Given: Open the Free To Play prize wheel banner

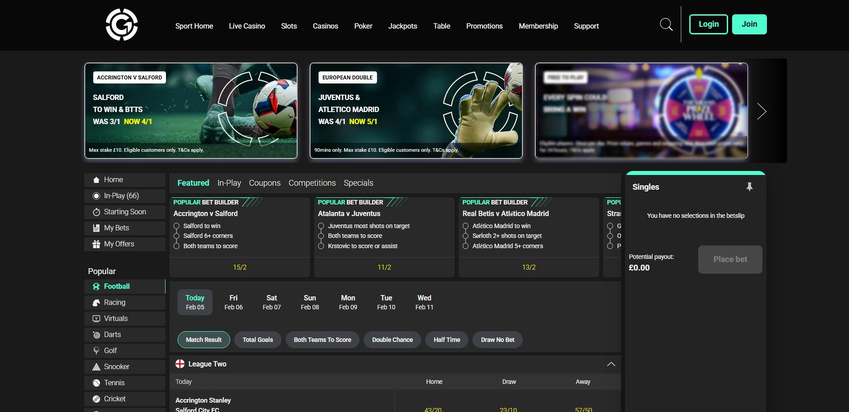Looking at the screenshot, I should [642, 111].
